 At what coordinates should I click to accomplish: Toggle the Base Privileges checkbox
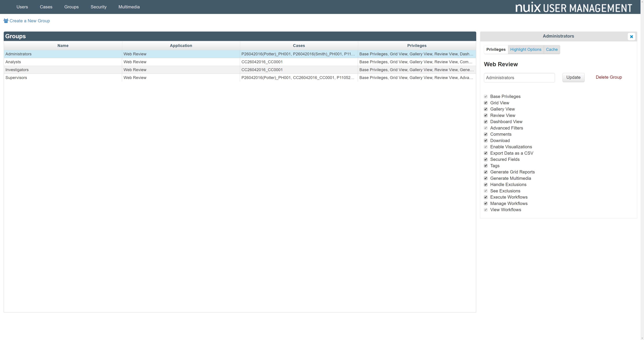485,96
